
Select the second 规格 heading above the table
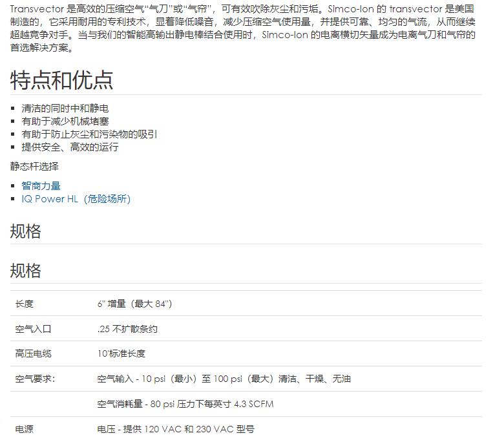pyautogui.click(x=26, y=271)
